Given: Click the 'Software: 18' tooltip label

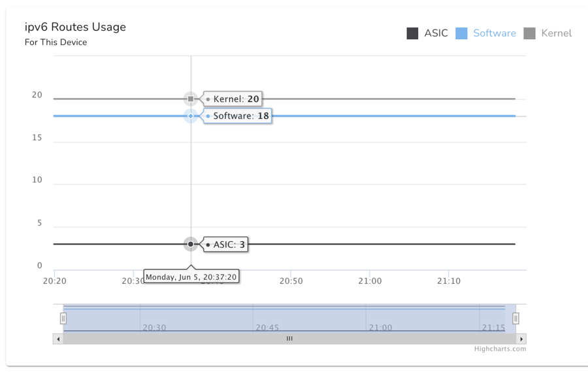Looking at the screenshot, I should point(240,116).
